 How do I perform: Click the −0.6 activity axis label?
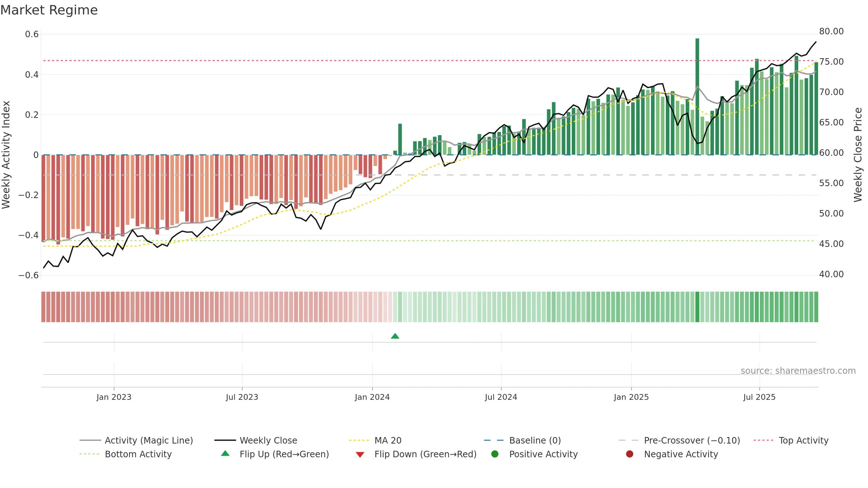[29, 275]
